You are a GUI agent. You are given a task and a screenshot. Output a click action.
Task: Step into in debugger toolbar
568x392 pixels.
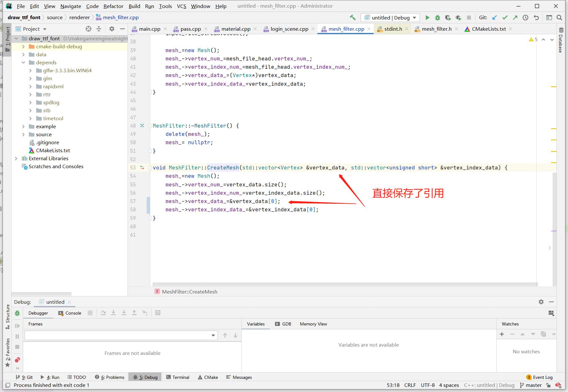tap(113, 313)
